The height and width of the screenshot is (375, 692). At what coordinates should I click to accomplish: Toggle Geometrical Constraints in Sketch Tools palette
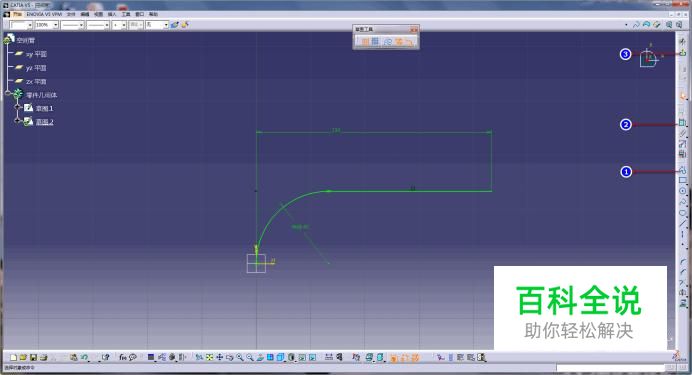(399, 41)
